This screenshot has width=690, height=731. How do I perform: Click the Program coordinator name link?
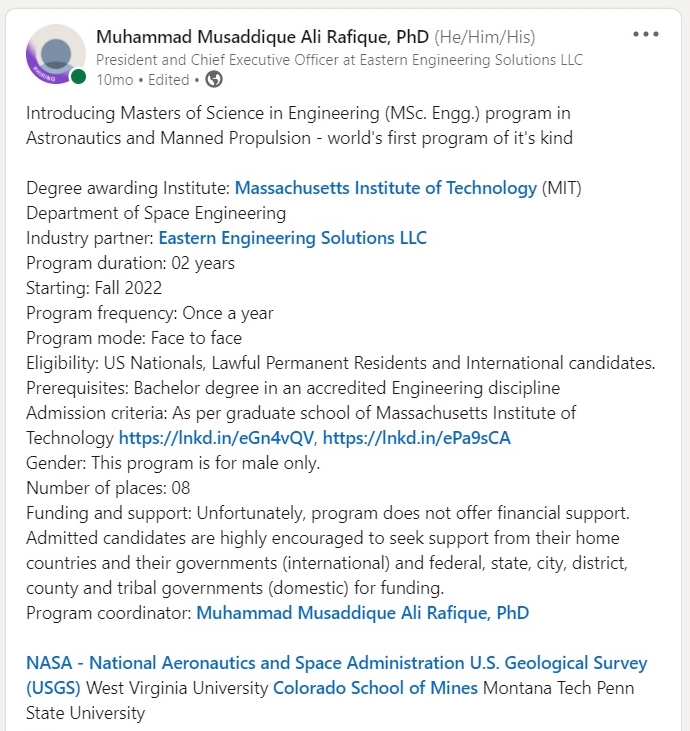(362, 613)
